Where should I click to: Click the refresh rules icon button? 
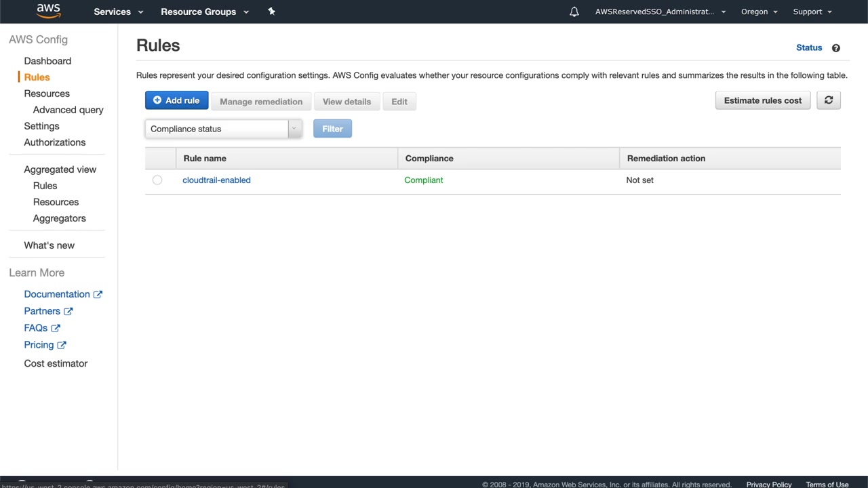(x=829, y=100)
